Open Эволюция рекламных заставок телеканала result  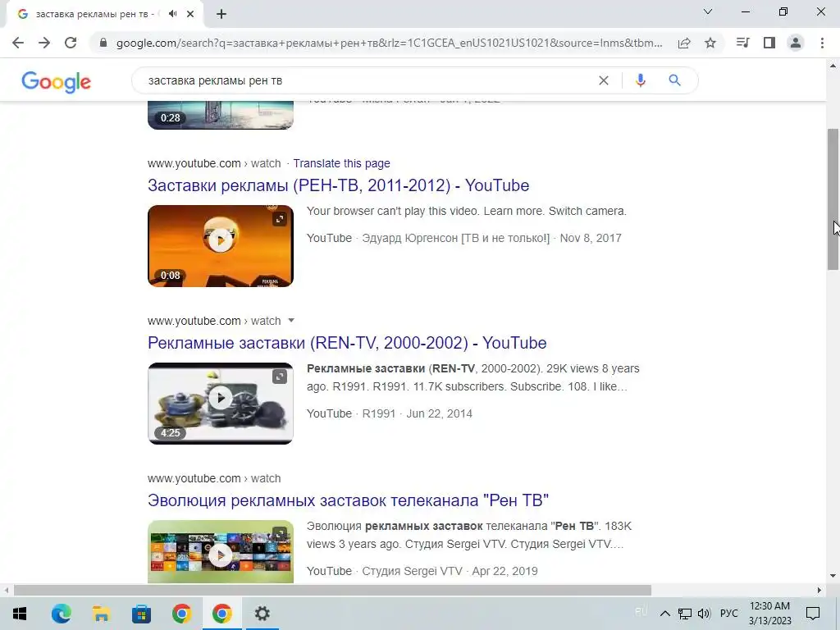click(348, 500)
